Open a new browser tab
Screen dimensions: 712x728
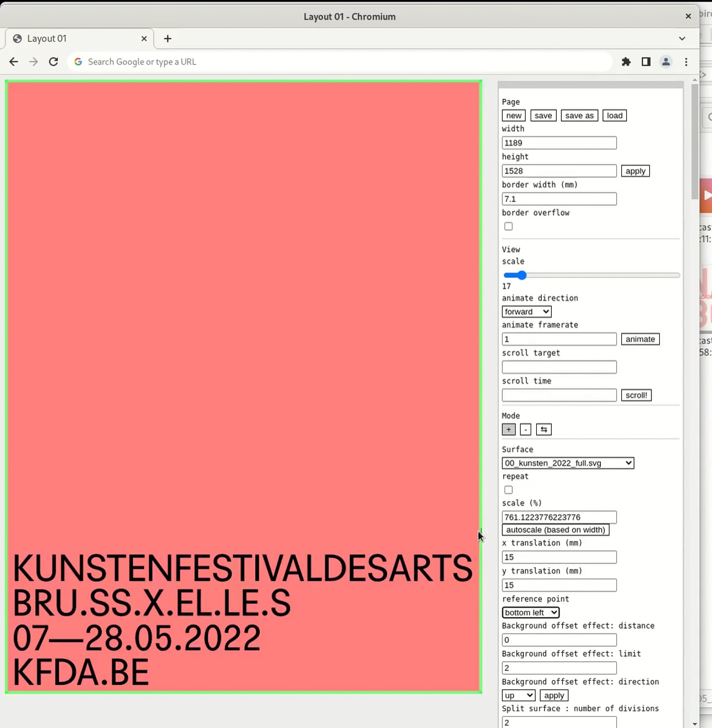coord(167,38)
